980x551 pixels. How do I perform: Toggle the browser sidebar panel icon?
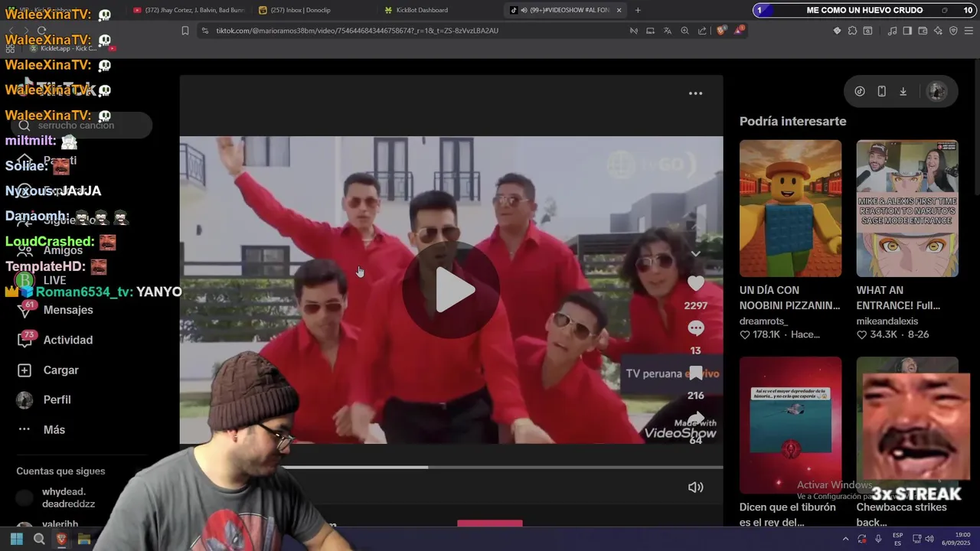907,31
